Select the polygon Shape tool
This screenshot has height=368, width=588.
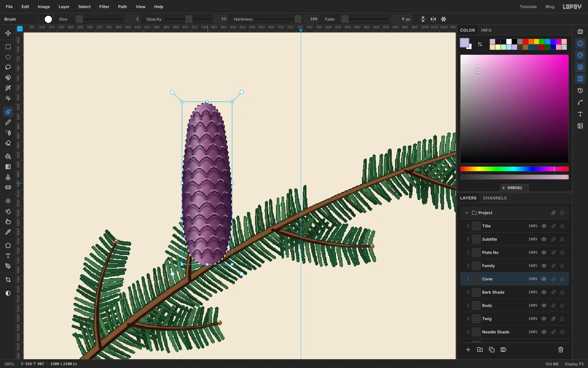[8, 245]
